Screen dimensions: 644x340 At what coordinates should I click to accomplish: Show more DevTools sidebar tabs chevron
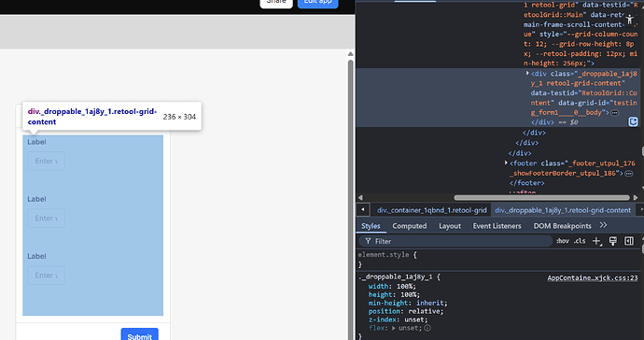(603, 225)
